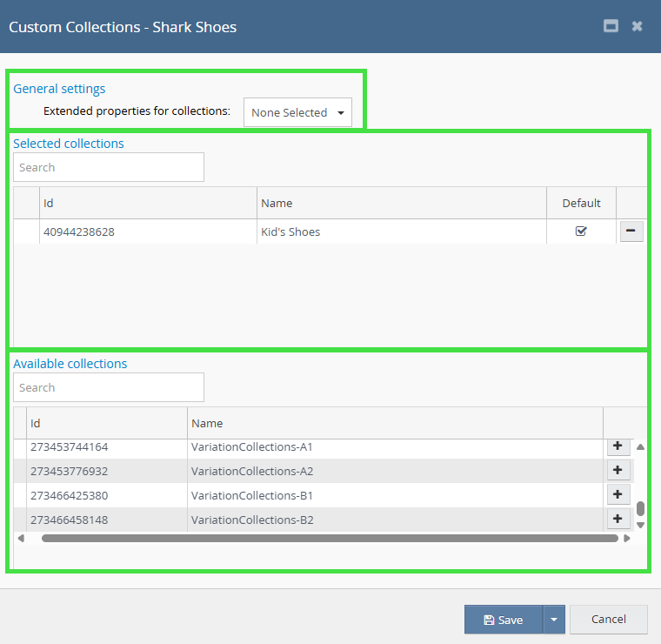Sort Selected collections by Id header

point(148,204)
